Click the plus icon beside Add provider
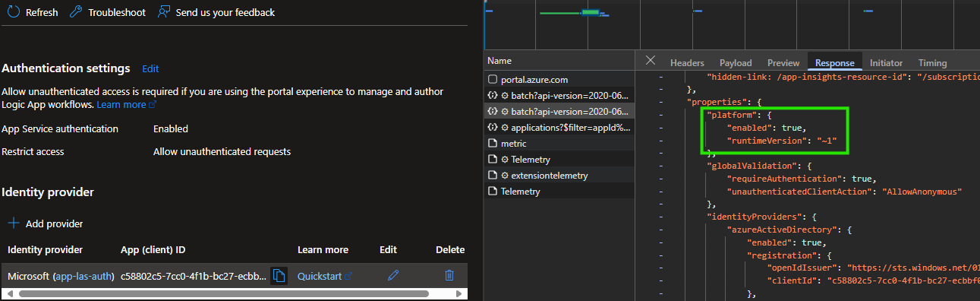The height and width of the screenshot is (301, 980). (x=14, y=223)
